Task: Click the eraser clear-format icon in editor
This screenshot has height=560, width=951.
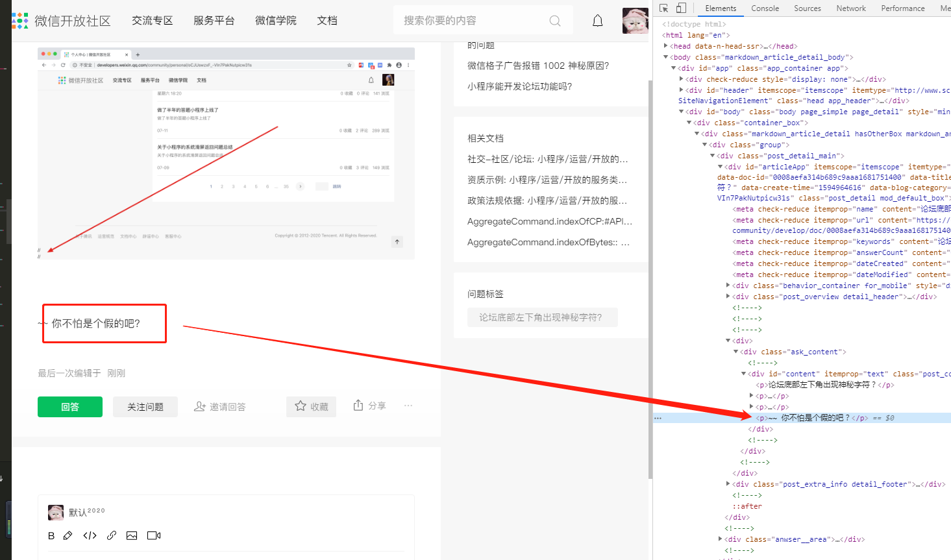Action: tap(68, 535)
